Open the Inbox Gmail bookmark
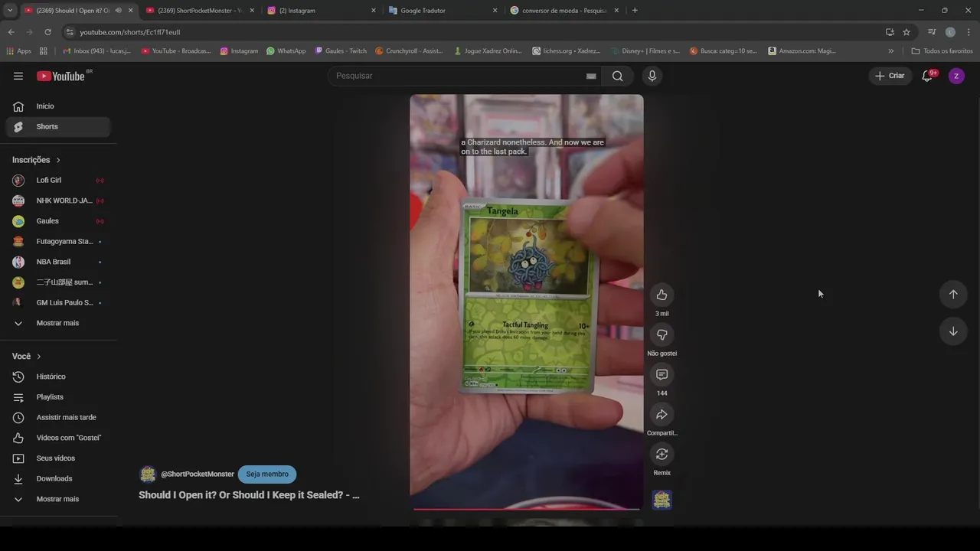980x551 pixels. click(x=96, y=51)
